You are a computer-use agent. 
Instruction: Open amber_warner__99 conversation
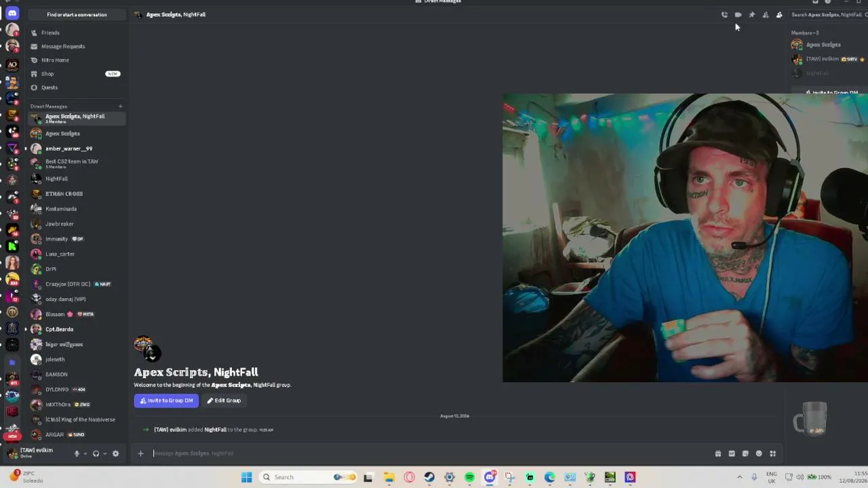tap(77, 148)
